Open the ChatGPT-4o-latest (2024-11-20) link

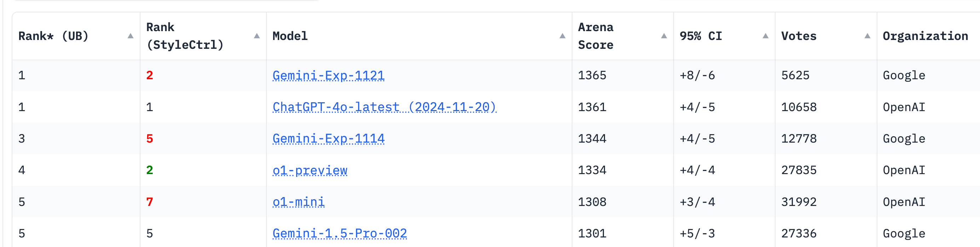384,107
